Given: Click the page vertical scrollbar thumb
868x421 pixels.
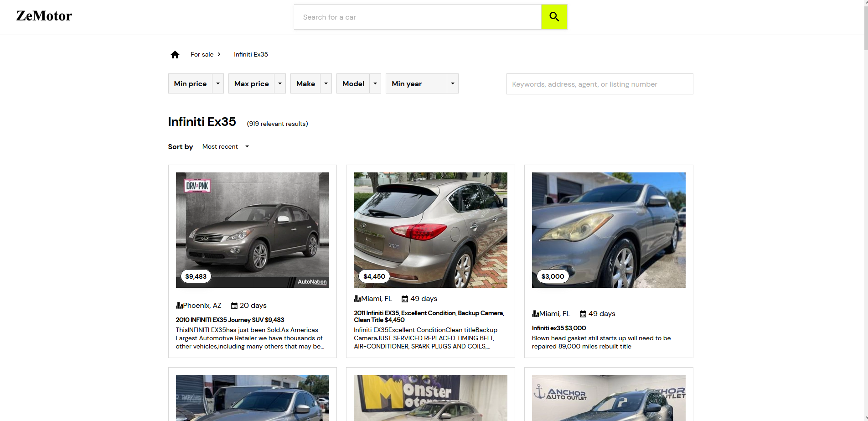Looking at the screenshot, I should click(866, 27).
